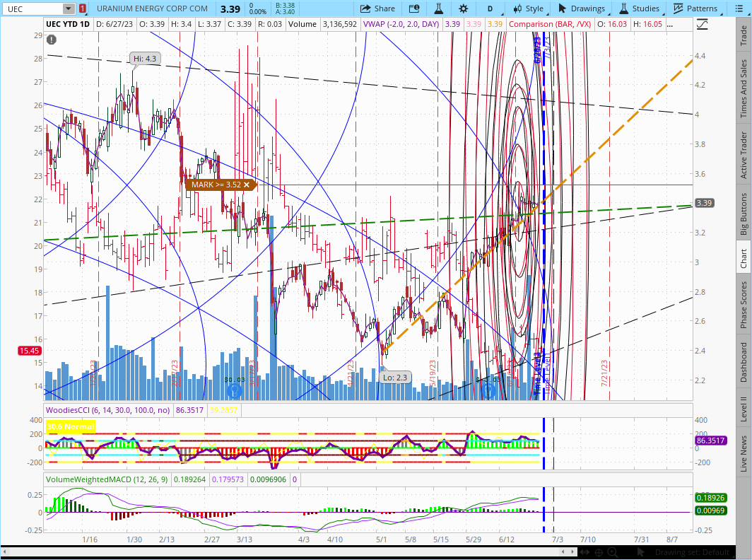The image size is (752, 560).
Task: Open the Phase Scores tab
Action: point(744,305)
